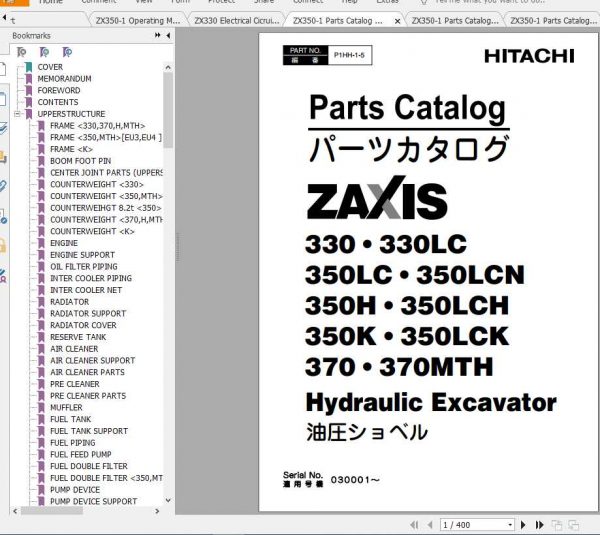
Task: Go to next page button
Action: pyautogui.click(x=523, y=525)
